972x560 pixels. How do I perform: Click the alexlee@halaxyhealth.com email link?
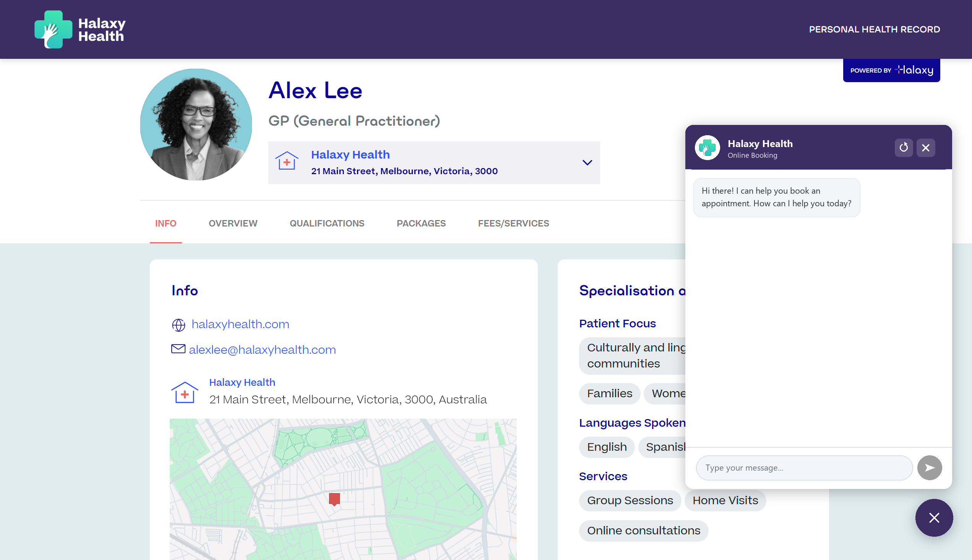click(x=262, y=350)
